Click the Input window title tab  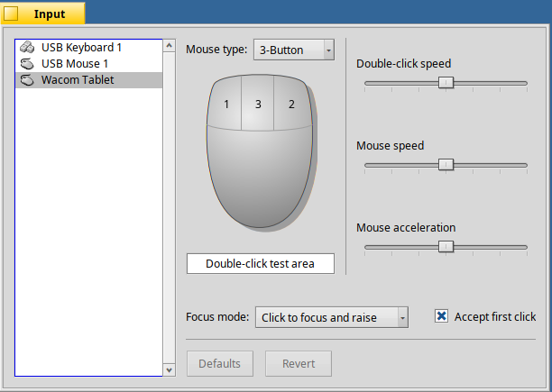(42, 14)
